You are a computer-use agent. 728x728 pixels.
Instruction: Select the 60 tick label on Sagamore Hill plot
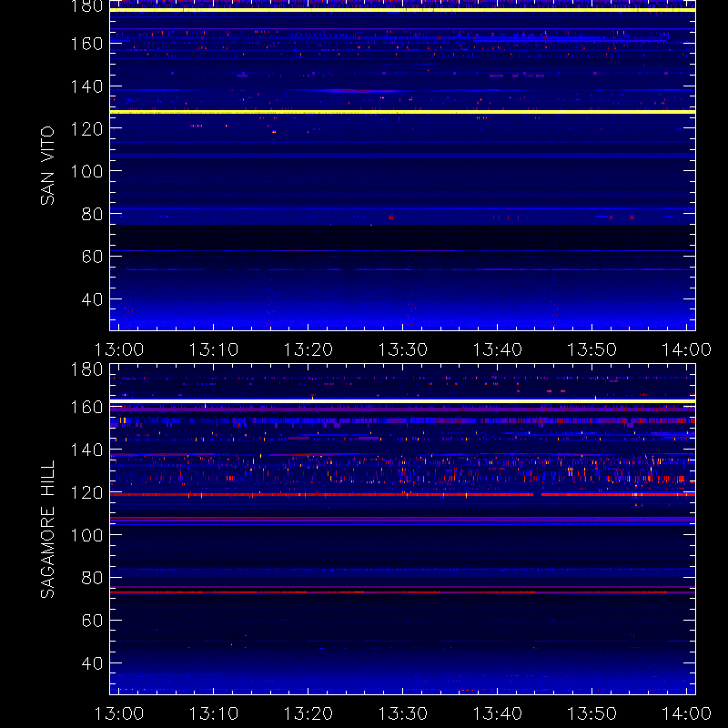92,621
